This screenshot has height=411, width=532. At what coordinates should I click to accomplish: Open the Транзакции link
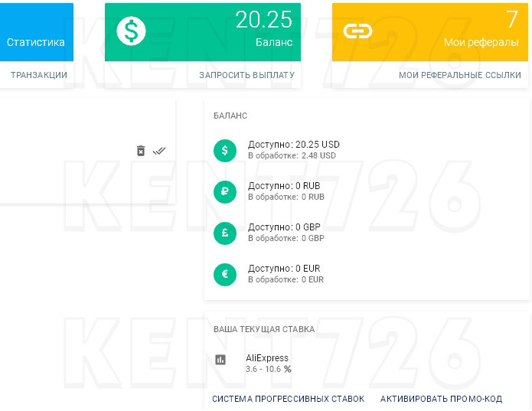pos(39,75)
